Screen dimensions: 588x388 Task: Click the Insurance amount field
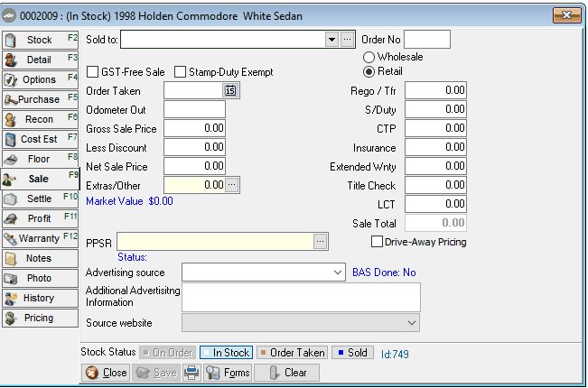pos(435,148)
